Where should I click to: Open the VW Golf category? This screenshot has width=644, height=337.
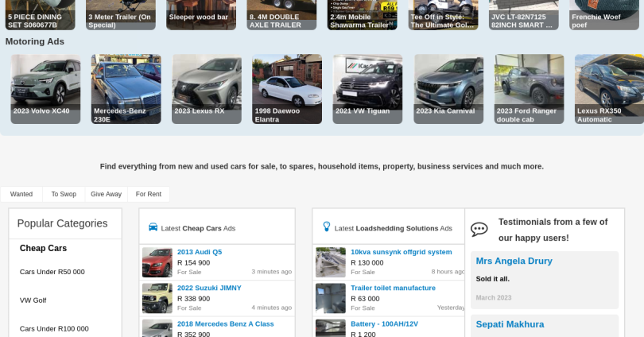point(33,300)
